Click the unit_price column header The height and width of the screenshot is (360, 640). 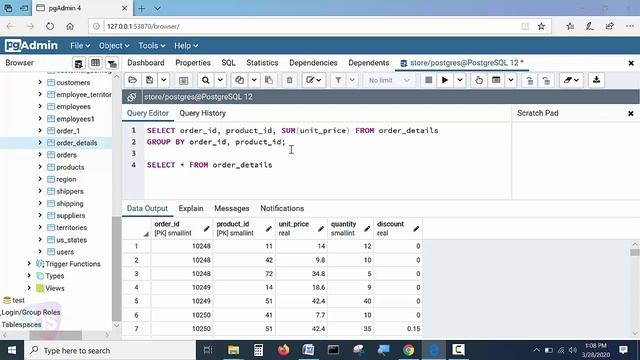point(301,228)
